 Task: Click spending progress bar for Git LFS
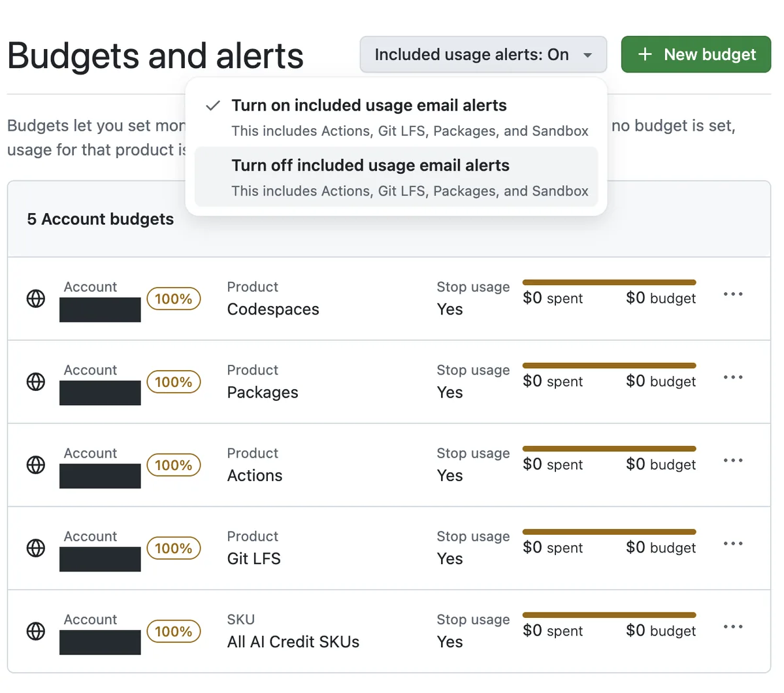click(610, 532)
